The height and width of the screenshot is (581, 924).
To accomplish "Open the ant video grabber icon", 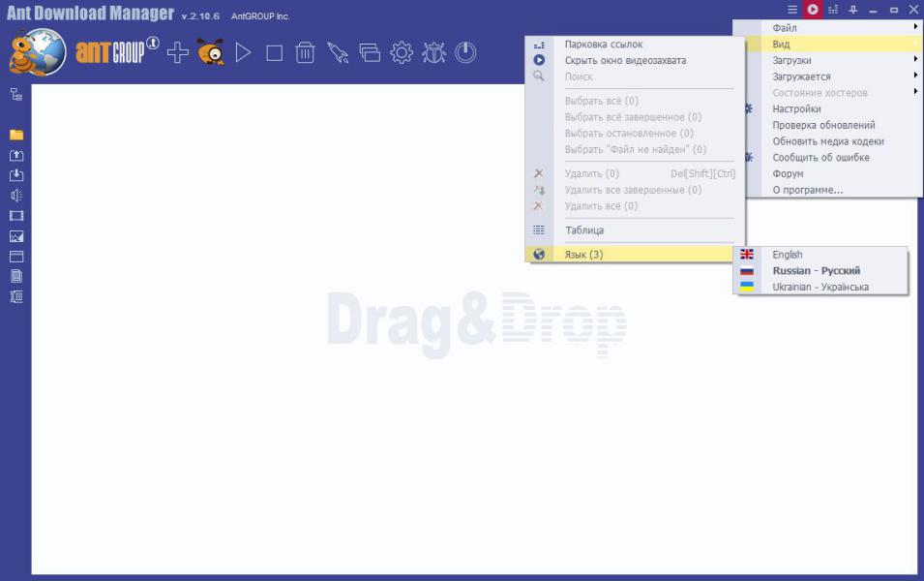I will [211, 52].
